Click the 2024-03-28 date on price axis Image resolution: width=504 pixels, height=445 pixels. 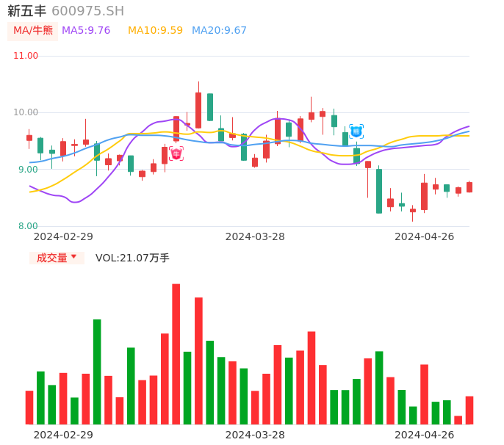pos(255,236)
